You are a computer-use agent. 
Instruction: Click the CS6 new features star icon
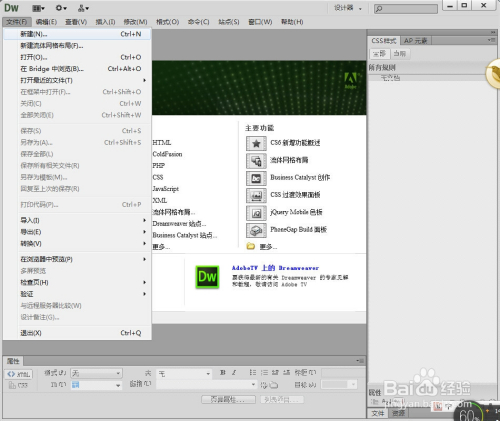click(256, 143)
